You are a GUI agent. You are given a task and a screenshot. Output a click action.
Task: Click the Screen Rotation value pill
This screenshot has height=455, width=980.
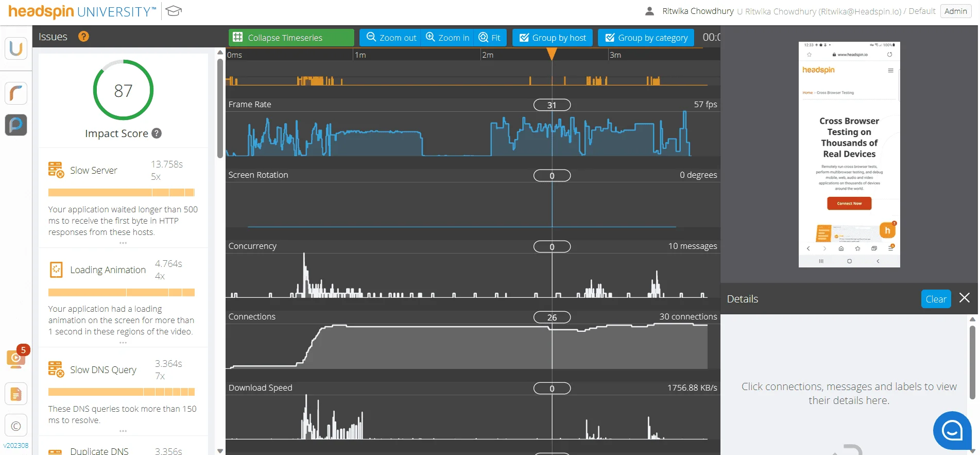[552, 176]
